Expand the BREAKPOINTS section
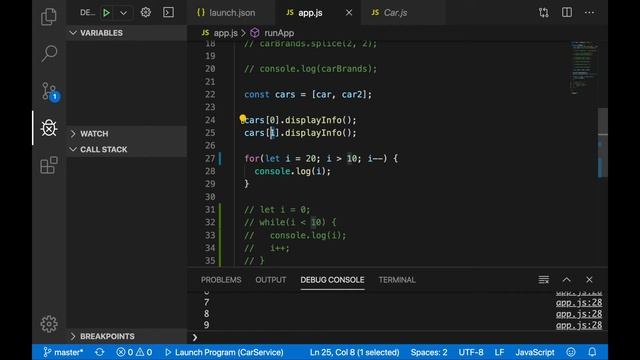This screenshot has height=360, width=640. (x=127, y=336)
